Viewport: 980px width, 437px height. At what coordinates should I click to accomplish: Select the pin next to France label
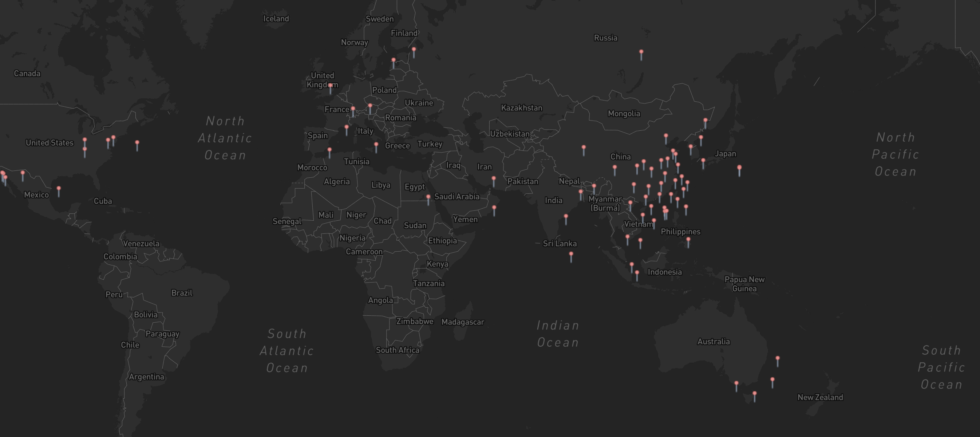tap(353, 109)
